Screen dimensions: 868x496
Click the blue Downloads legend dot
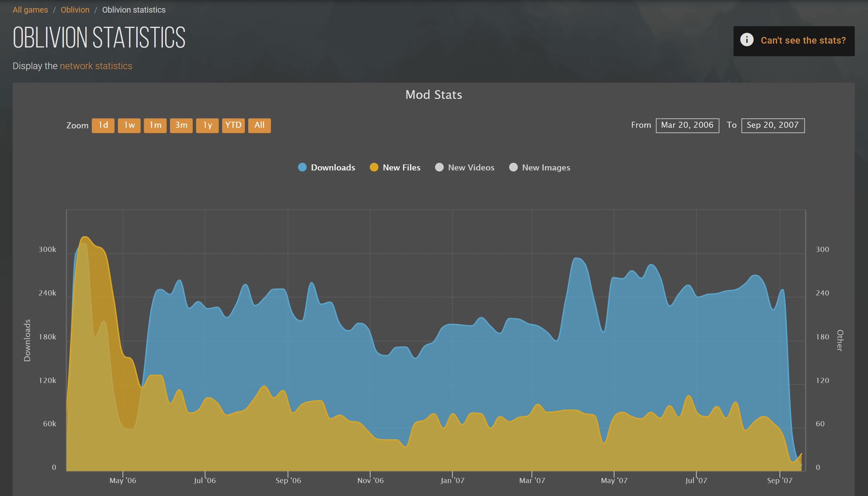click(x=302, y=167)
